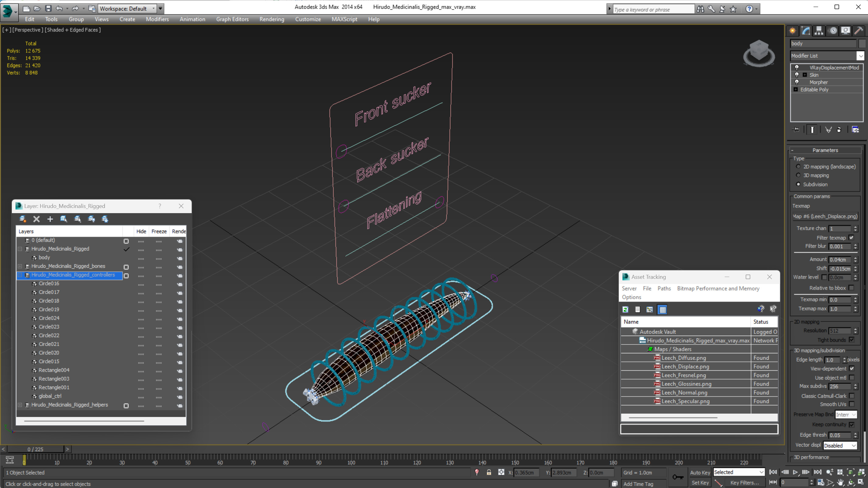The width and height of the screenshot is (868, 488).
Task: Click the Auto Key button
Action: [700, 472]
